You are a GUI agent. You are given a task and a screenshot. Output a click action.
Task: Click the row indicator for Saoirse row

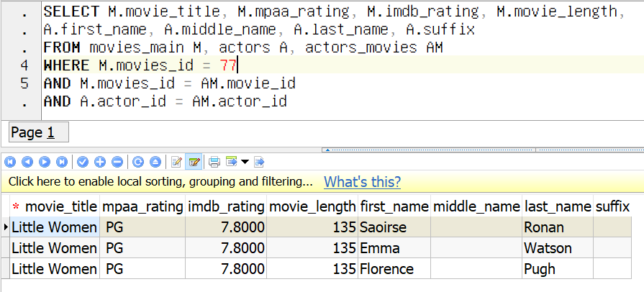5,227
